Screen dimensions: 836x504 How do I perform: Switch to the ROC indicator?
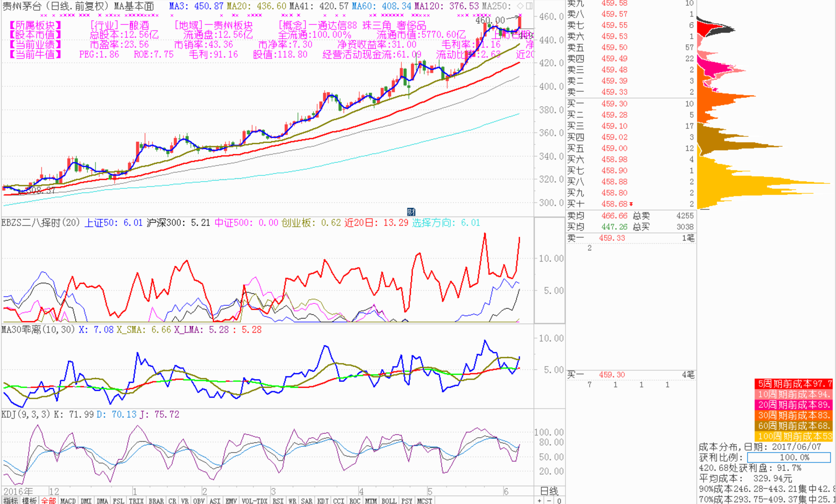tap(355, 501)
